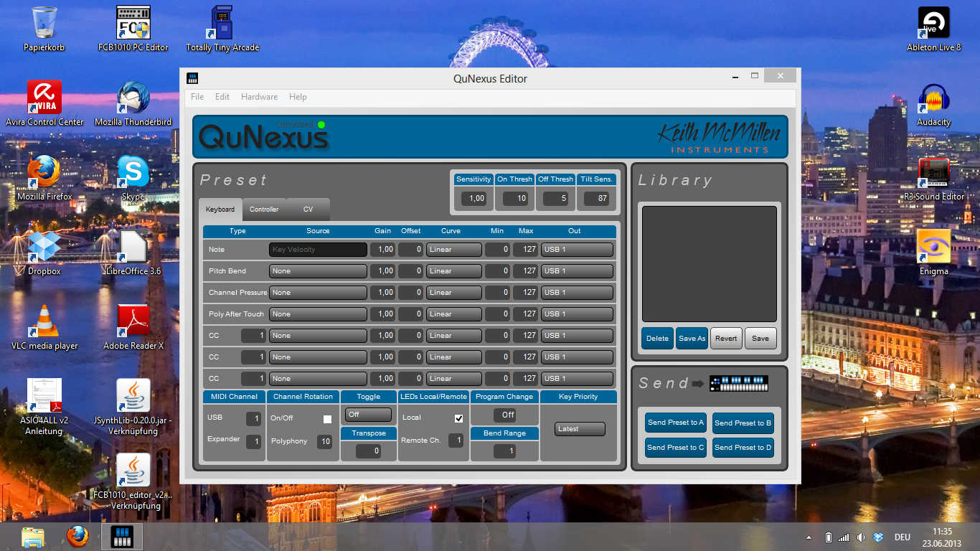Screen dimensions: 980x551
Task: Send Preset to B
Action: 743,423
